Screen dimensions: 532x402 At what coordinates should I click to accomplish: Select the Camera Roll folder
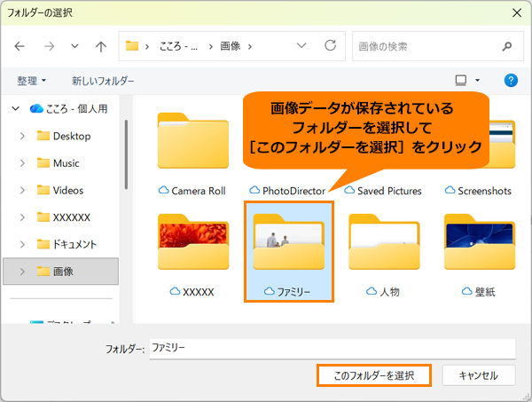tap(192, 153)
